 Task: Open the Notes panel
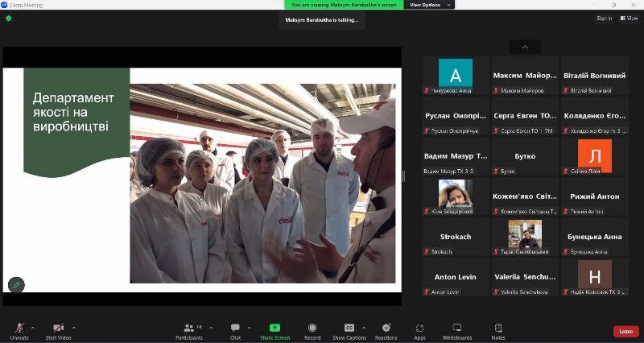pos(498,329)
